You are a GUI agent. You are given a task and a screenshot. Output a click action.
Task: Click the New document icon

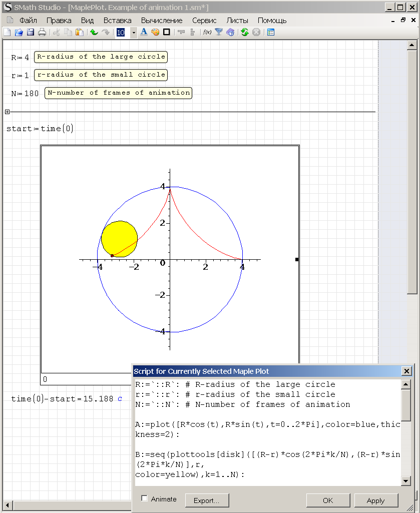[x=7, y=33]
